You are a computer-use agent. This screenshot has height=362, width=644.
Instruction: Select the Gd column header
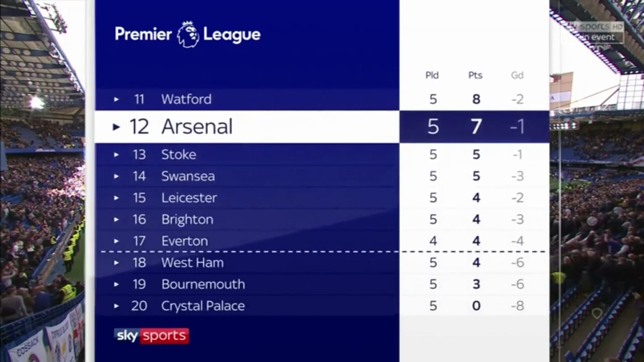pos(517,75)
